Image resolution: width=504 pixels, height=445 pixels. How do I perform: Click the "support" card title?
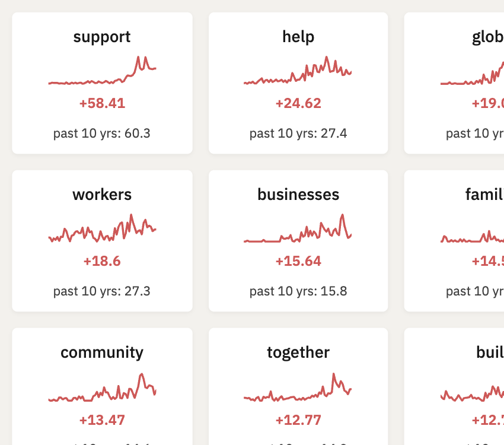(102, 37)
